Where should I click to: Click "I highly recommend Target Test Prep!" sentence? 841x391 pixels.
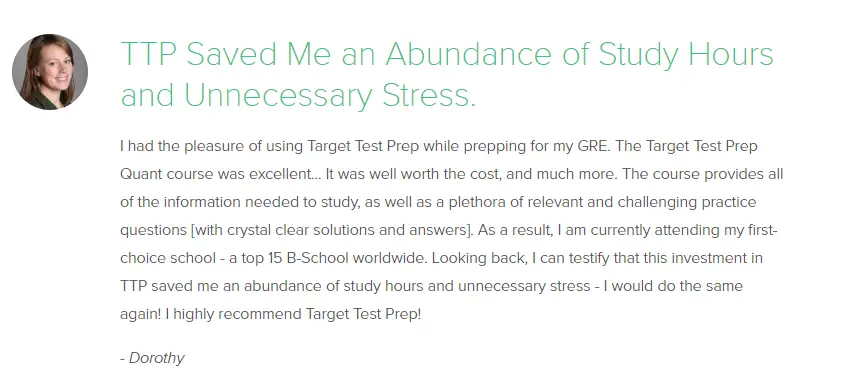click(293, 314)
